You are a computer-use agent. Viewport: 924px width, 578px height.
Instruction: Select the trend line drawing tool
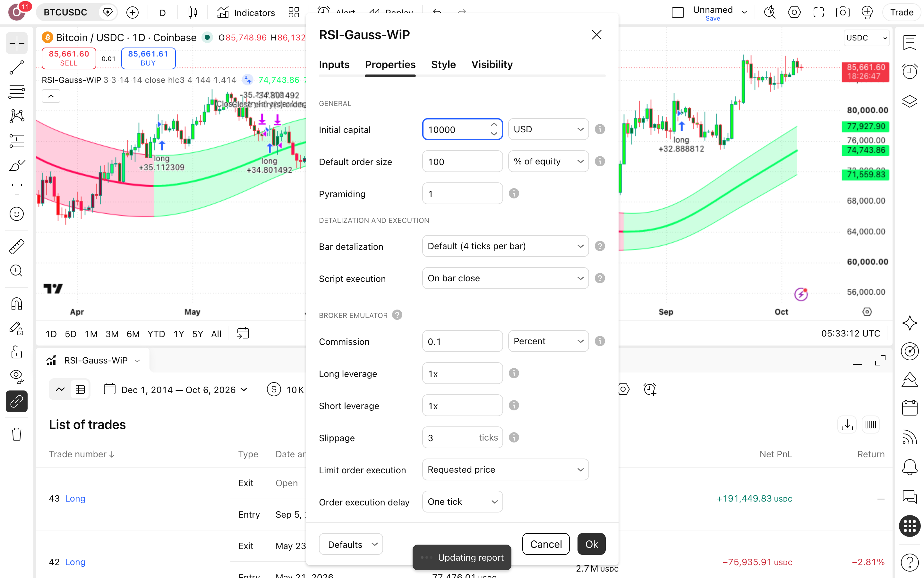point(16,68)
